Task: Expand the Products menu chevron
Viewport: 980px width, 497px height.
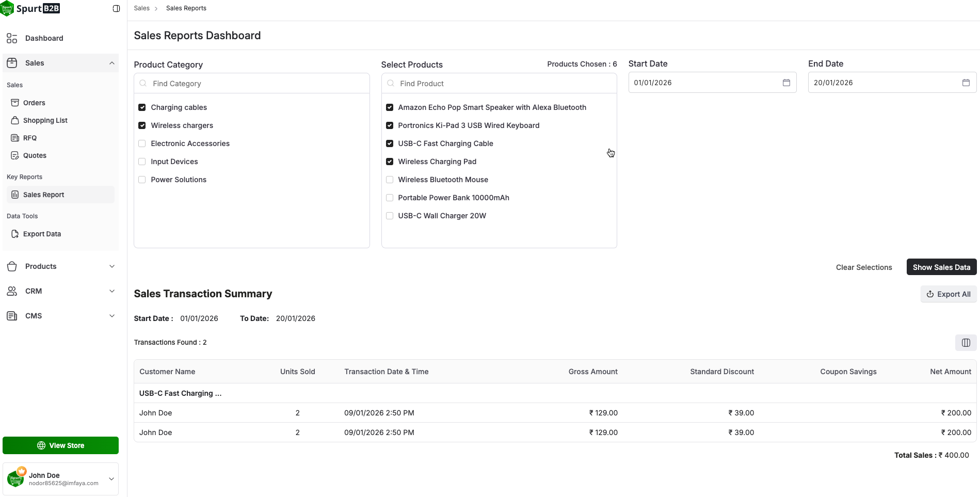Action: pos(112,266)
